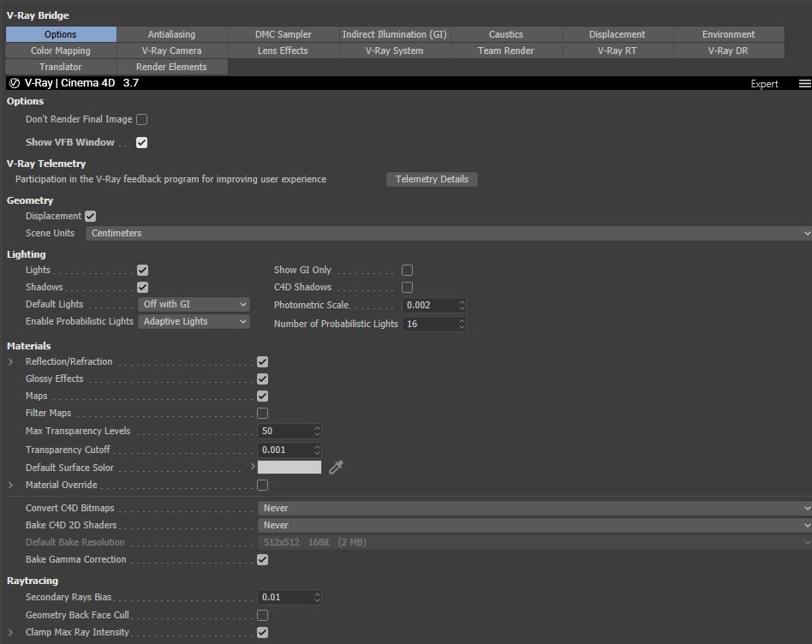Expand the Clamp Max Ray Intensity arrow

[11, 632]
